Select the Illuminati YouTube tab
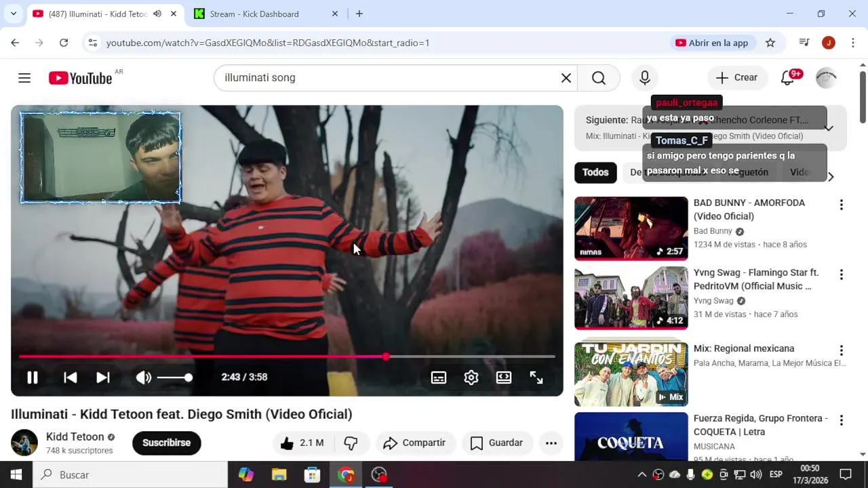Image resolution: width=868 pixels, height=488 pixels. coord(98,14)
